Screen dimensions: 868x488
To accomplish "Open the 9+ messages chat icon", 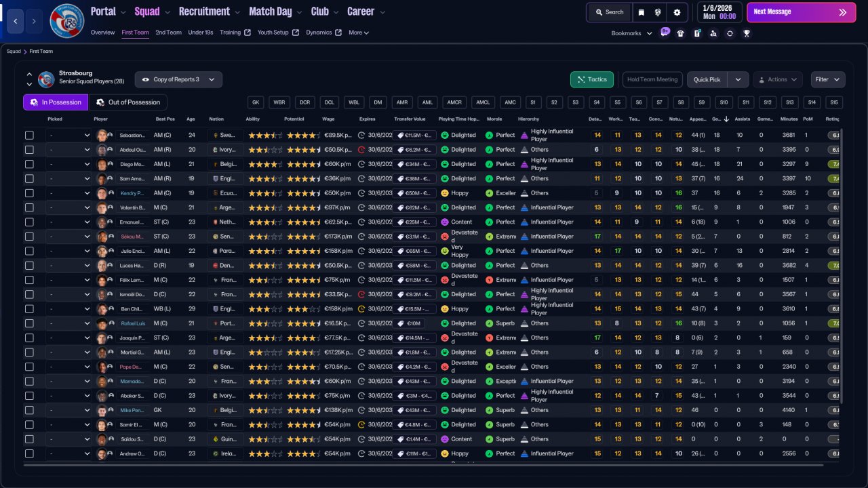I will (x=665, y=33).
